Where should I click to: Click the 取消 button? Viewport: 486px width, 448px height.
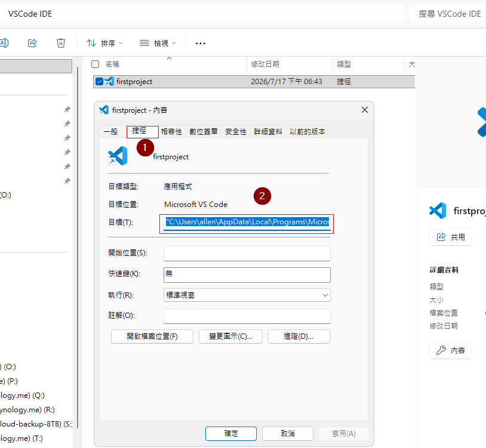(288, 434)
